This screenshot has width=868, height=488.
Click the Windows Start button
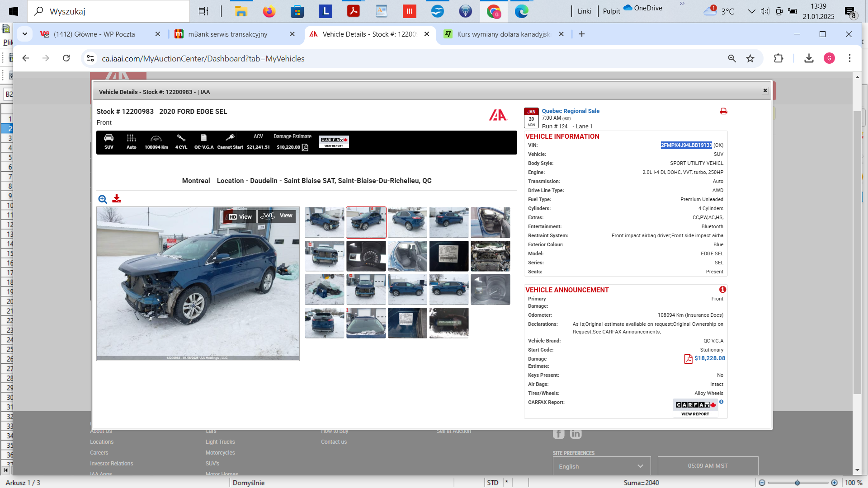pyautogui.click(x=14, y=11)
